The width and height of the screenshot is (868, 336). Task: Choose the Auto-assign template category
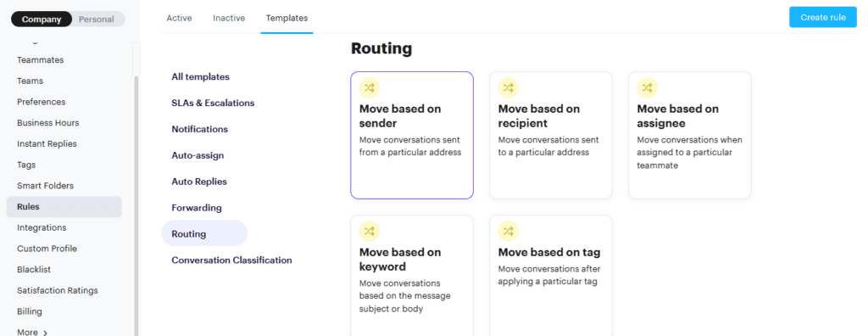coord(198,155)
